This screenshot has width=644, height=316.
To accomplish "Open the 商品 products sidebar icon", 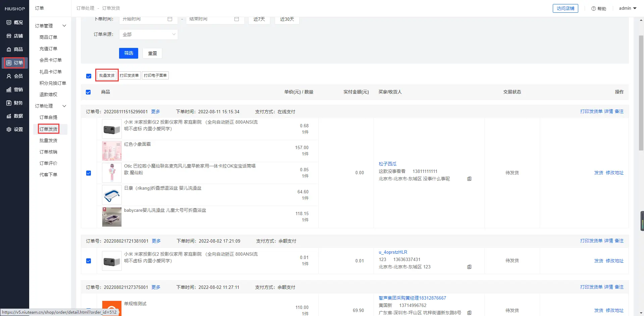I will (x=9, y=49).
